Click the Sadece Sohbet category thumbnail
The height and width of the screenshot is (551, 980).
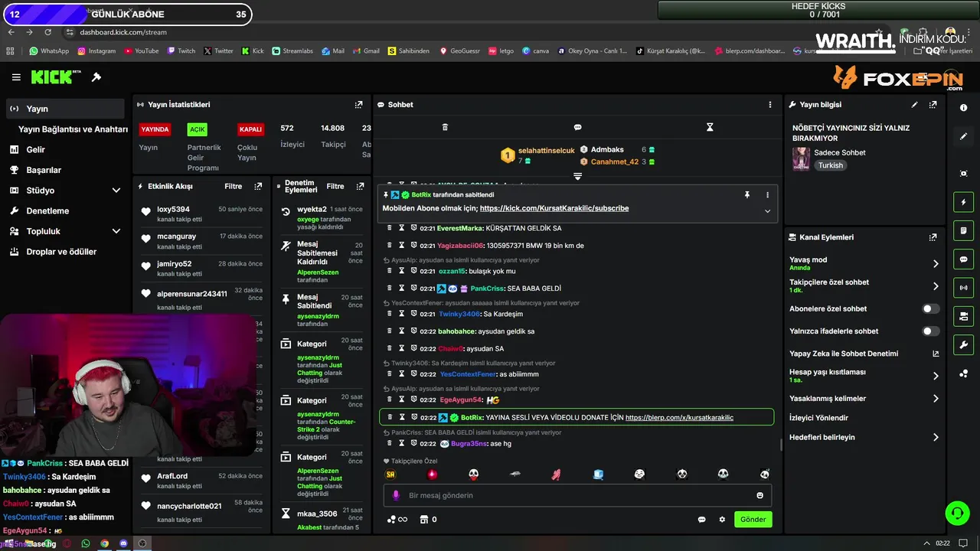(x=801, y=159)
